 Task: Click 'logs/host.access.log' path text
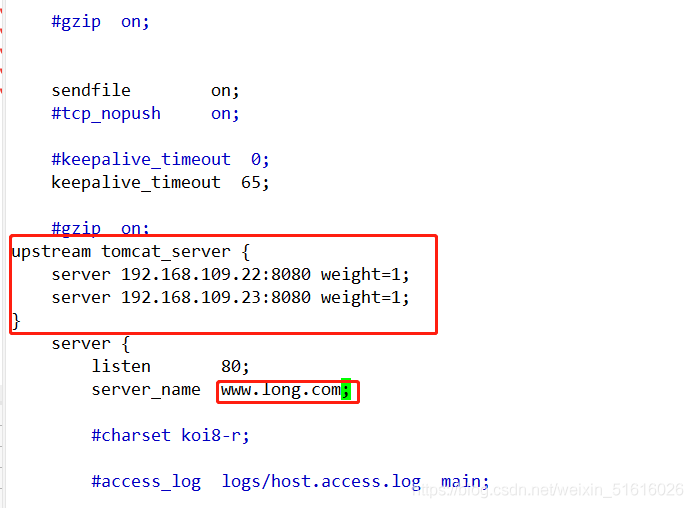point(321,481)
